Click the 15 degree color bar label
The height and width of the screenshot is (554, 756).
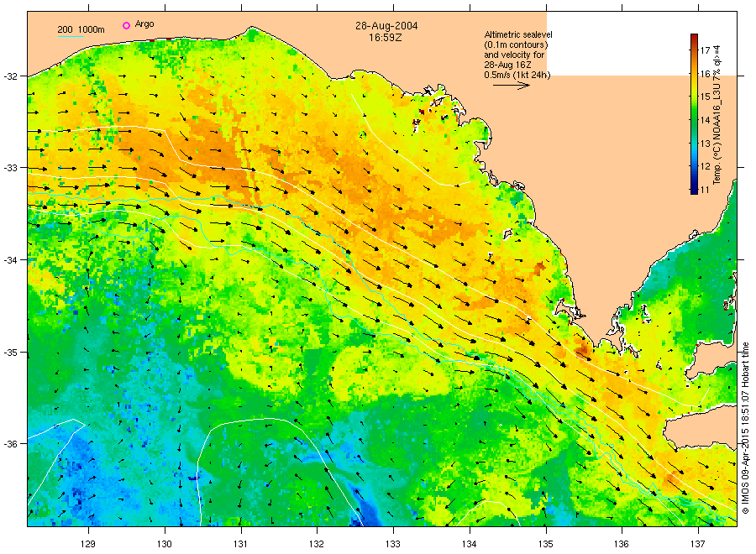706,97
